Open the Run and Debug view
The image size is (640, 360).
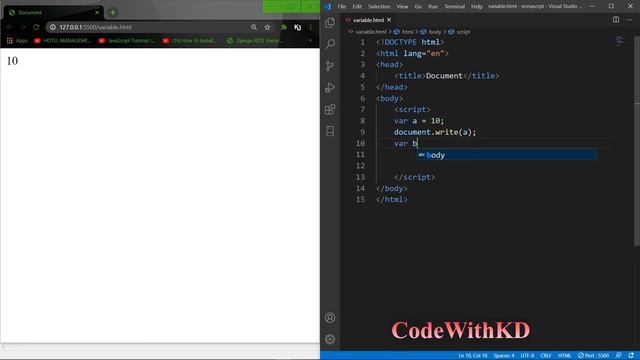pyautogui.click(x=330, y=87)
